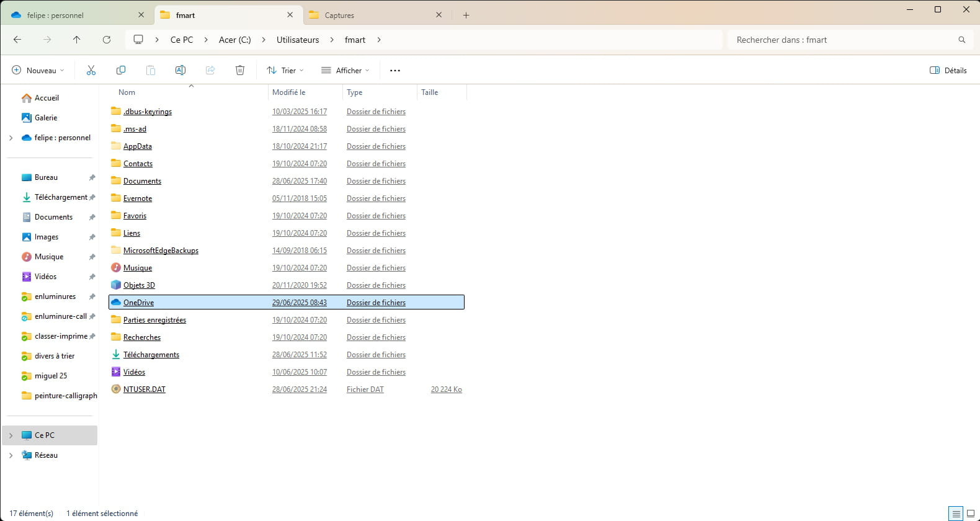The image size is (980, 521).
Task: Close the Captures tab
Action: [x=439, y=15]
